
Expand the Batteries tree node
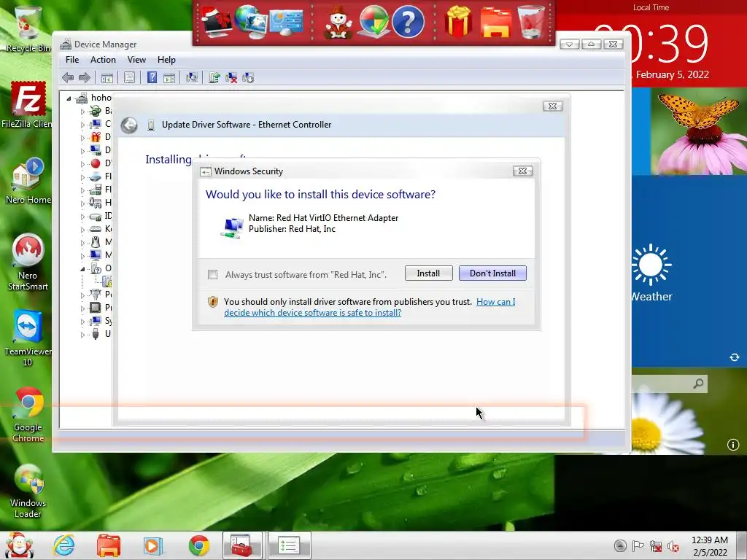coord(82,112)
